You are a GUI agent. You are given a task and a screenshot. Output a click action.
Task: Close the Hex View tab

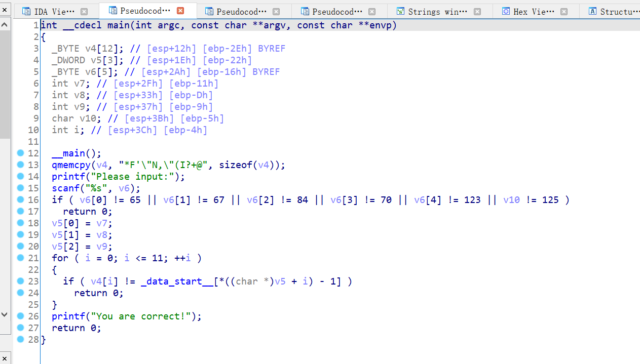coord(564,12)
